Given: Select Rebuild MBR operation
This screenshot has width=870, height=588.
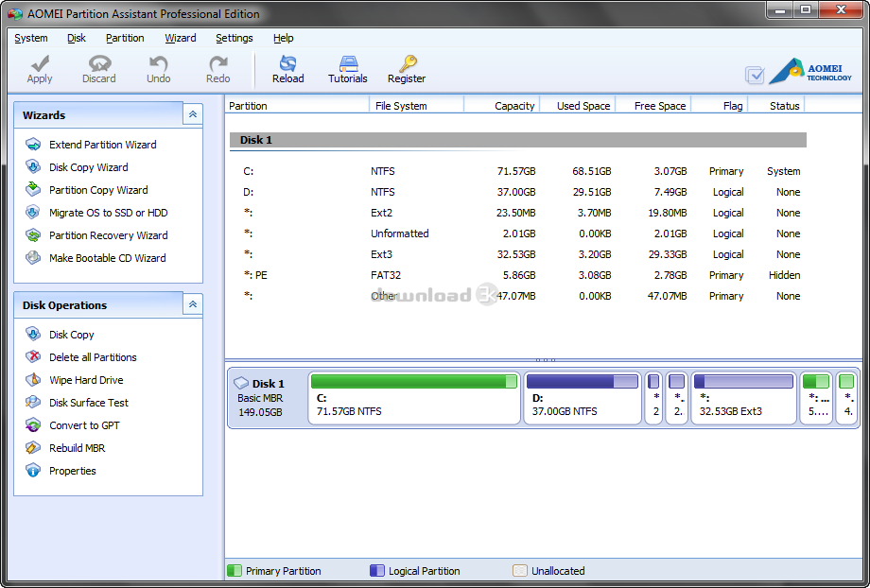Looking at the screenshot, I should click(x=78, y=448).
